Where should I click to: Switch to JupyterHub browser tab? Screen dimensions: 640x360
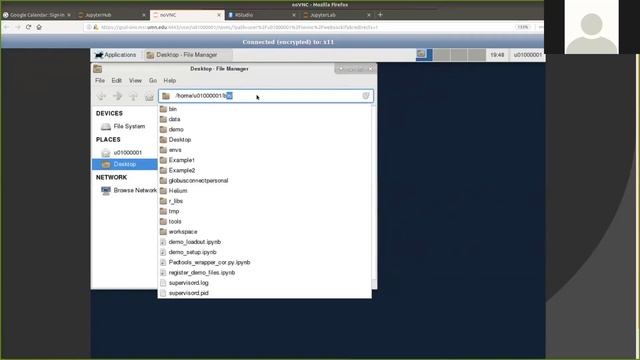pos(111,15)
